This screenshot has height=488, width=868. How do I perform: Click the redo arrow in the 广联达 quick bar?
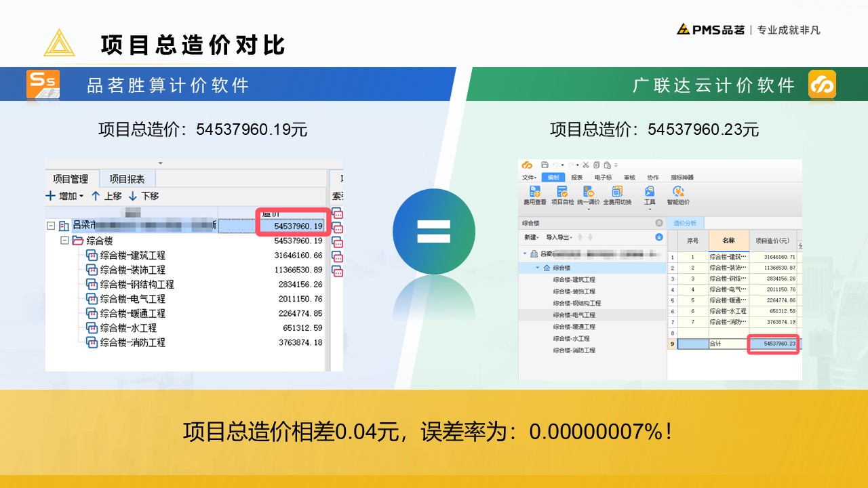pyautogui.click(x=571, y=165)
